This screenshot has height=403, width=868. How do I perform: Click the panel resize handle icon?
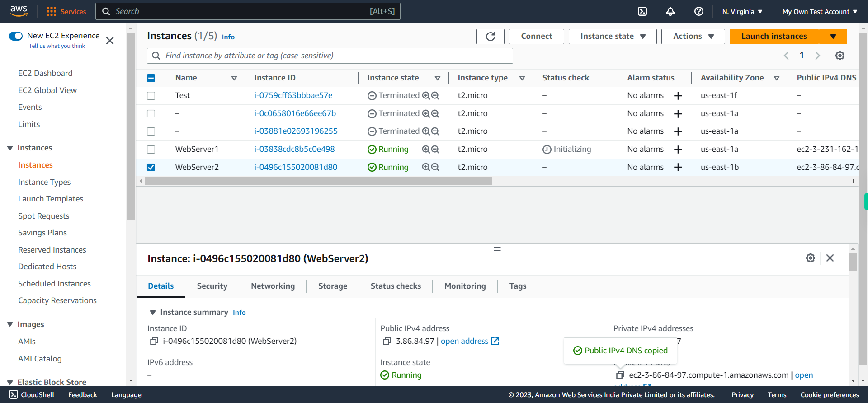[497, 249]
